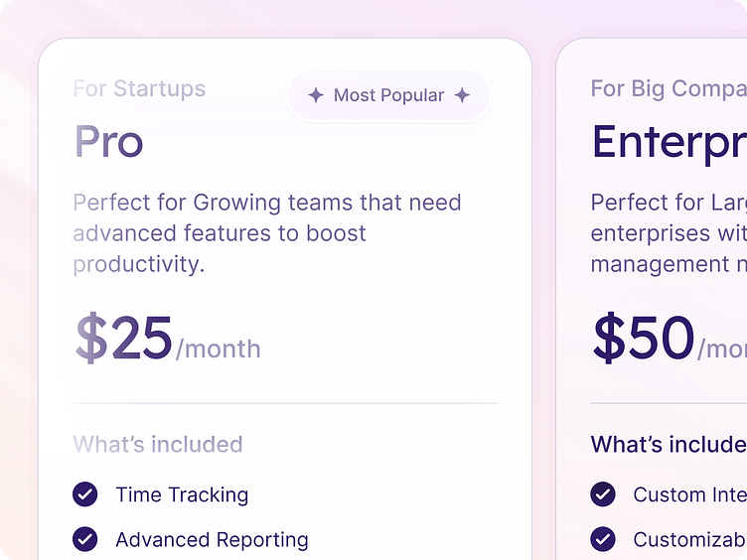The width and height of the screenshot is (747, 560).
Task: Click the checkmark icon beside Time Tracking
Action: click(85, 494)
